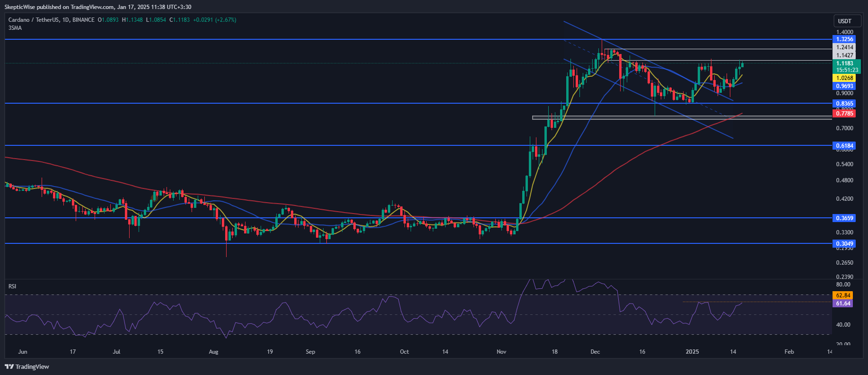Select the red 0.7785 SMA label

click(x=845, y=113)
